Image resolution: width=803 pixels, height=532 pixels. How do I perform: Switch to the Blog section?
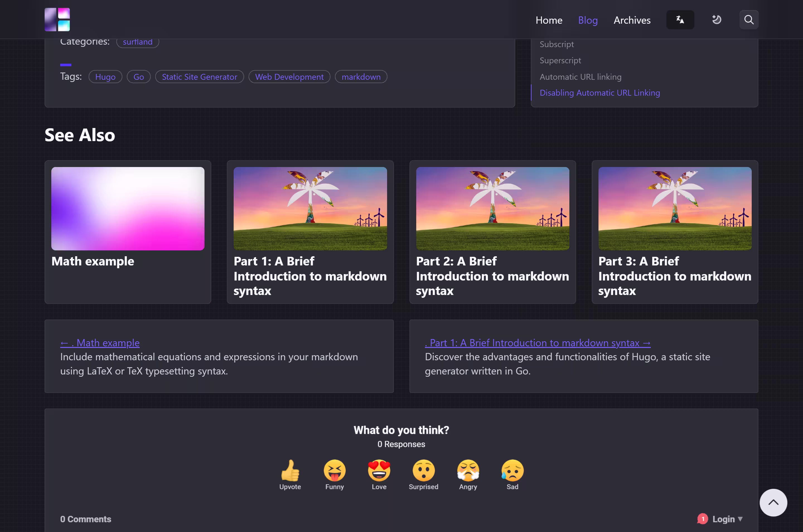coord(587,20)
